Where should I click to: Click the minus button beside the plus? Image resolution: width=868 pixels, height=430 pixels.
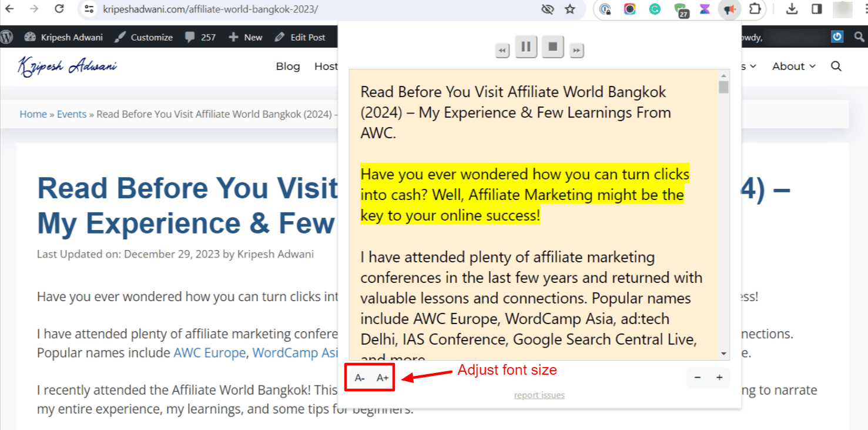(698, 378)
